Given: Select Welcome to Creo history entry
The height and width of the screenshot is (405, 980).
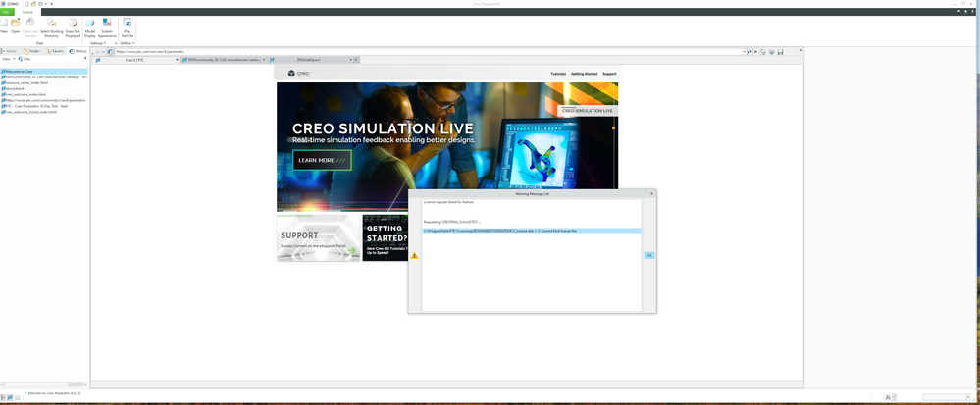Looking at the screenshot, I should click(44, 72).
